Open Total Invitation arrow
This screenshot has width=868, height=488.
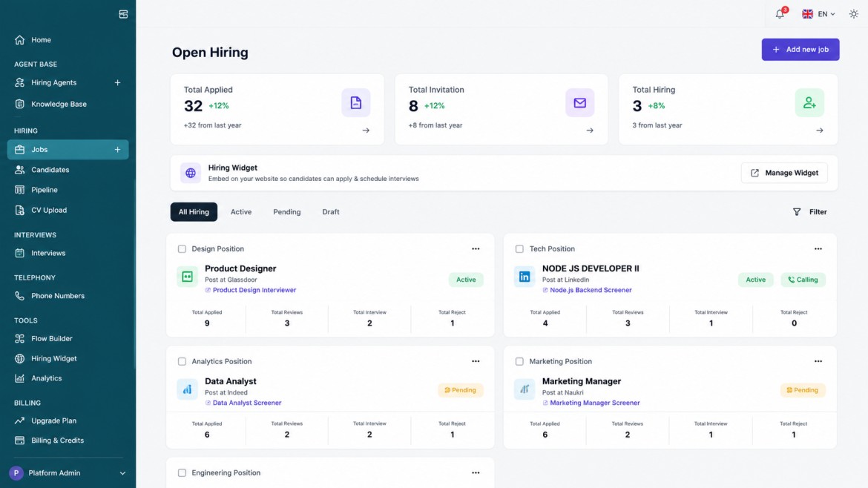(x=590, y=131)
